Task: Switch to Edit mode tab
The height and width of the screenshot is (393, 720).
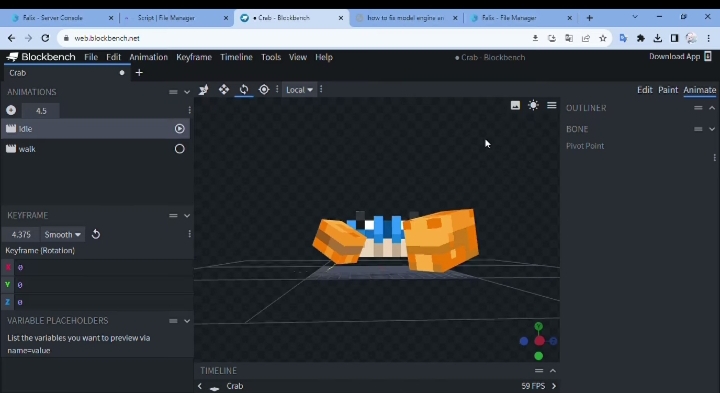Action: [x=645, y=90]
